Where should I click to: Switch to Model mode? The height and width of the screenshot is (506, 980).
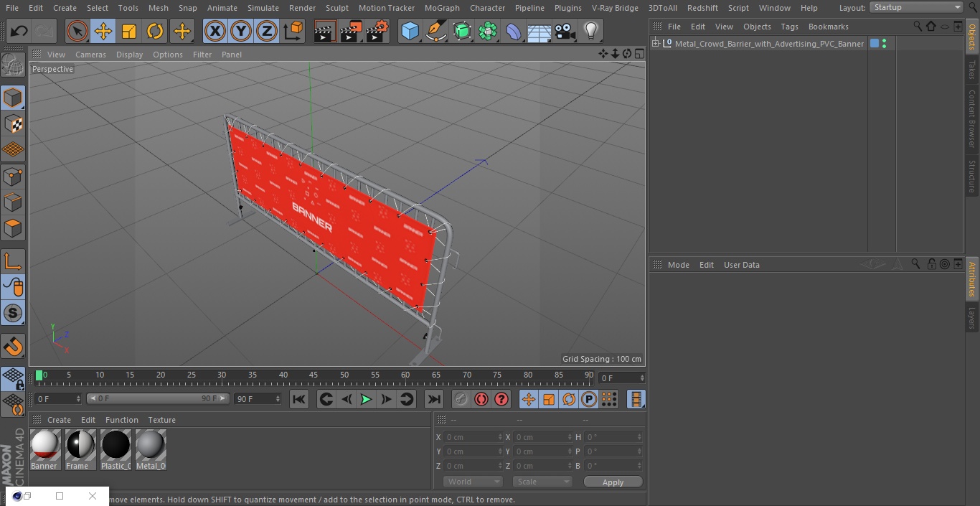coord(13,98)
